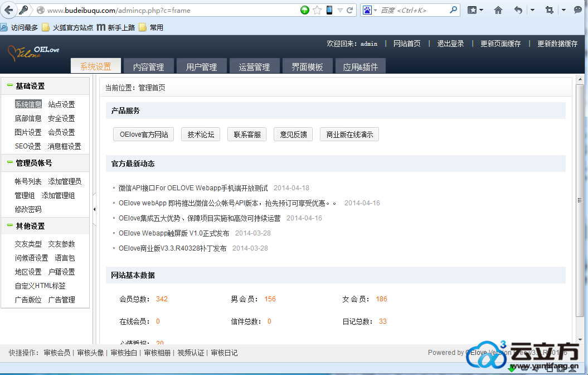Click the green umbrella icon in address bar

coord(305,10)
